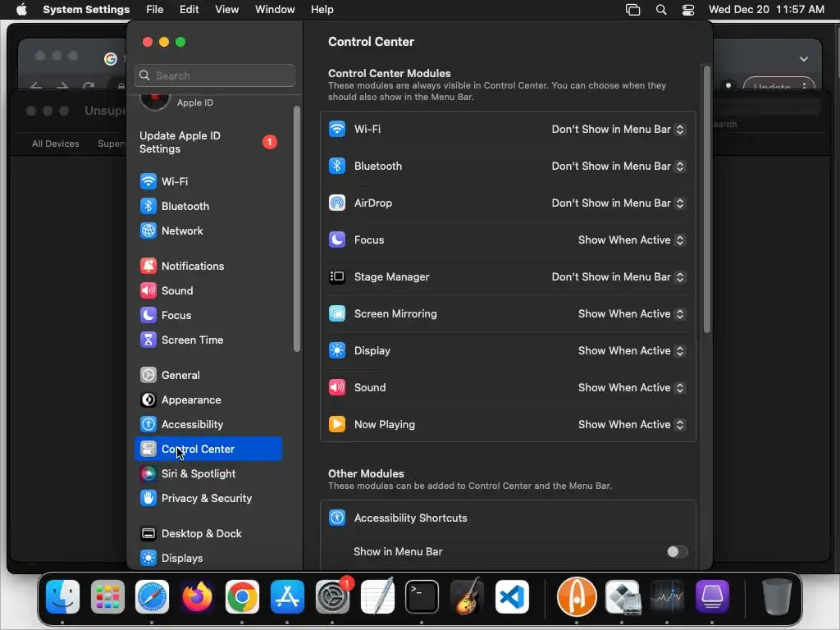The image size is (840, 630).
Task: Launch Safari from the Dock
Action: [152, 597]
